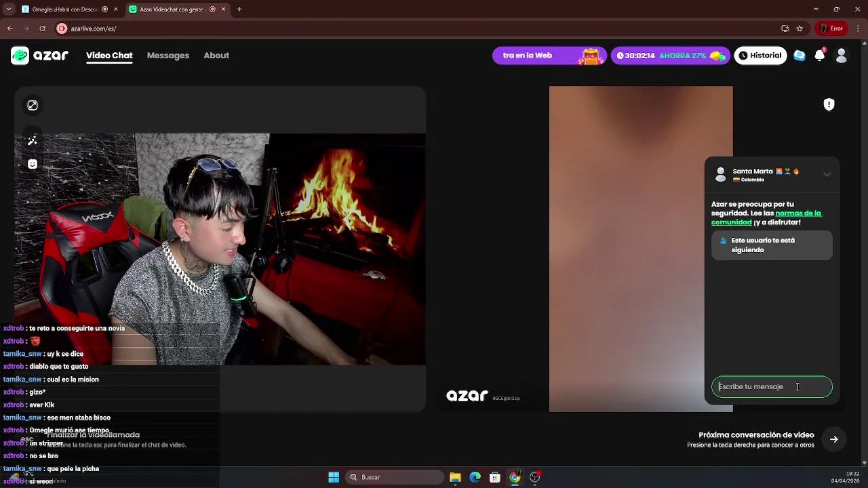Click the Error profile button
The image size is (868, 488).
(831, 28)
